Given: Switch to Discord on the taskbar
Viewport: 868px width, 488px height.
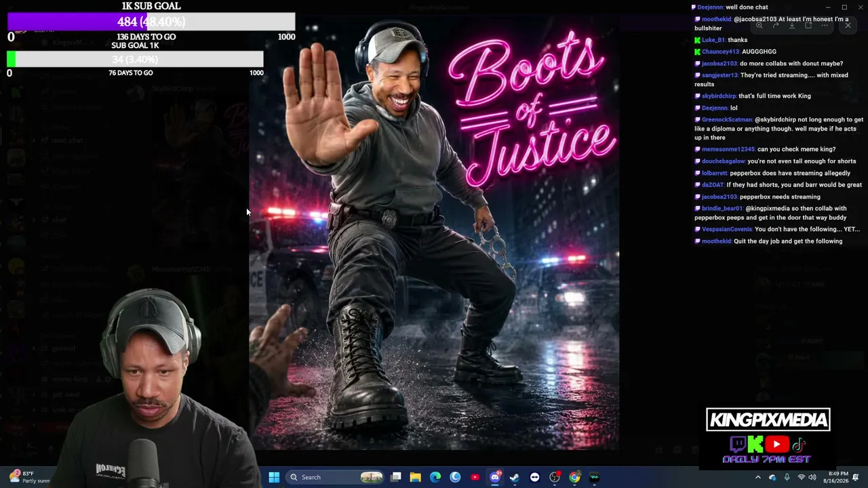Looking at the screenshot, I should pos(495,477).
